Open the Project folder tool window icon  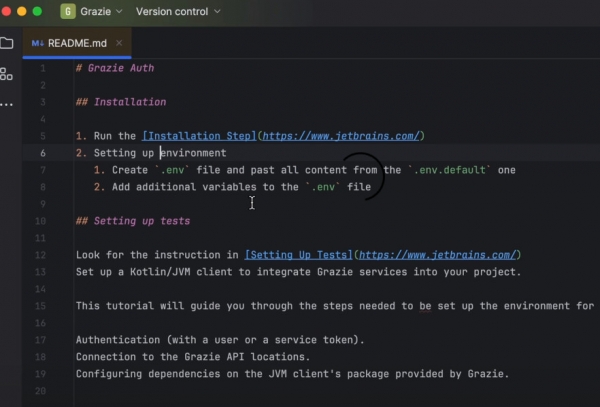pyautogui.click(x=6, y=43)
